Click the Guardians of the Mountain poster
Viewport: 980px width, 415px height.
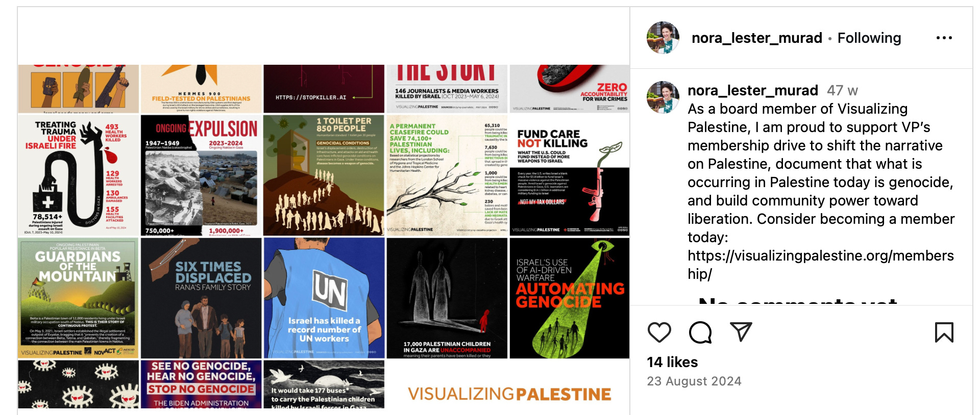78,298
